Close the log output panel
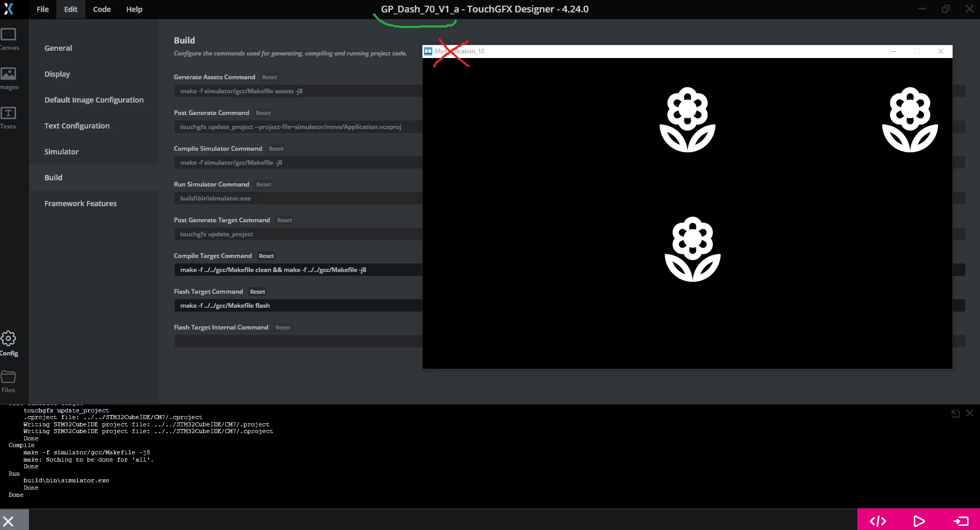 click(970, 413)
